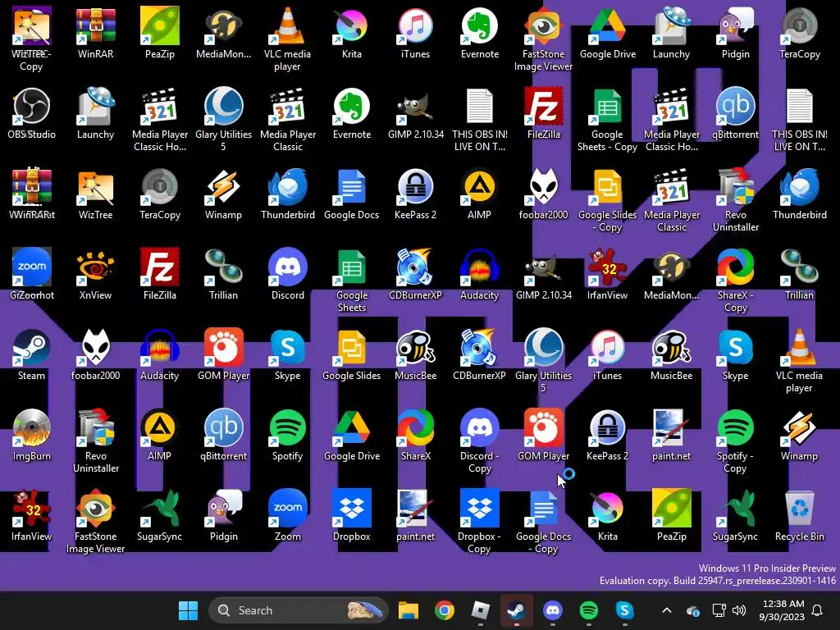Open the Discord desktop shortcut next to Trillian
Viewport: 840px width, 630px height.
click(x=288, y=274)
